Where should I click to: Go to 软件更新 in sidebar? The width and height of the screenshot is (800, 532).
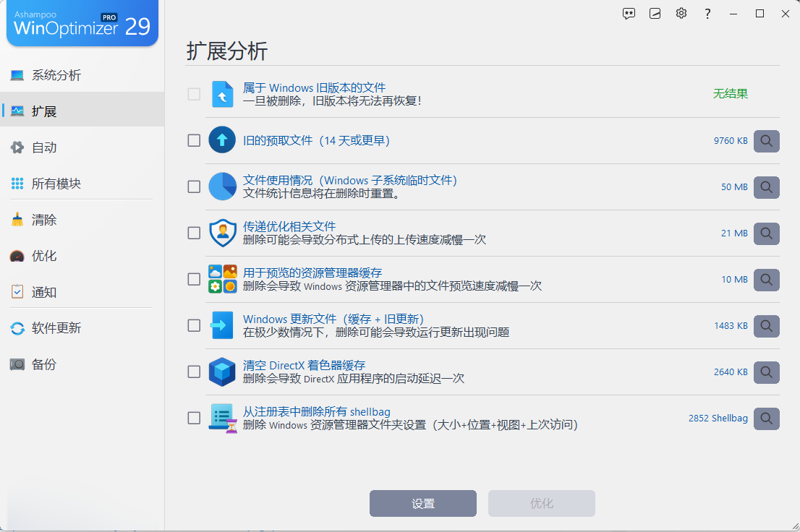point(82,328)
